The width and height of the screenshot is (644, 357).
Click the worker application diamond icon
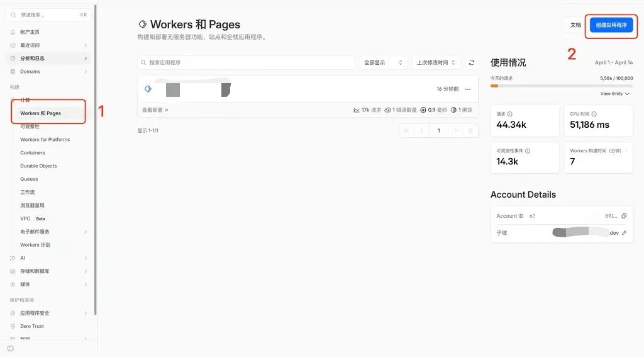click(x=148, y=89)
